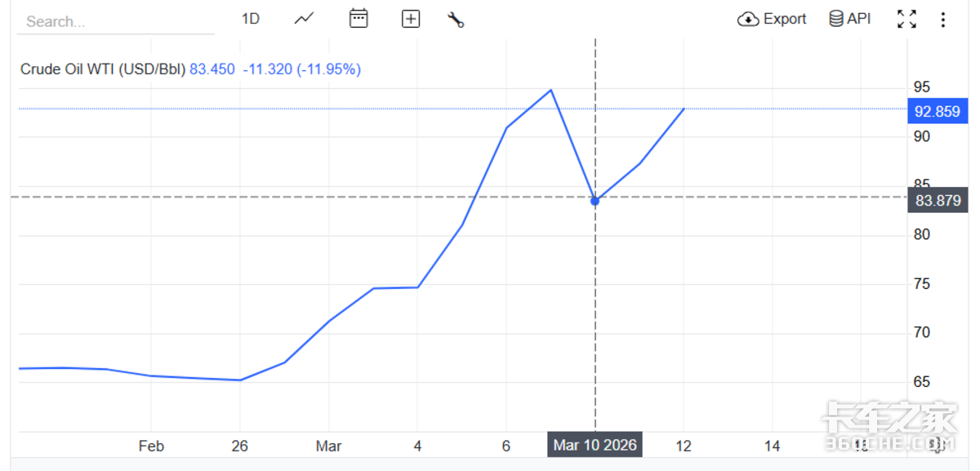Click the blue 92.859 price label
The image size is (980, 471).
click(x=937, y=111)
